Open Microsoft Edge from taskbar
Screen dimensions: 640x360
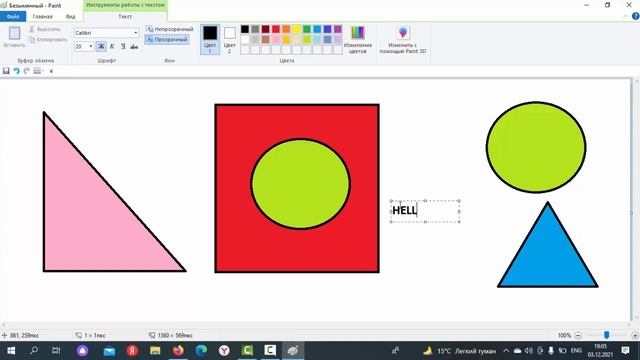click(201, 351)
